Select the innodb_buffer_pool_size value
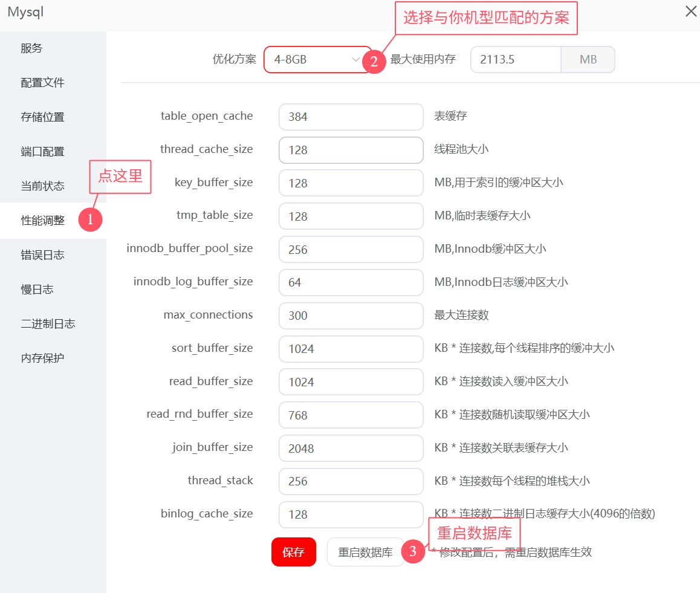700x593 pixels. pos(351,249)
